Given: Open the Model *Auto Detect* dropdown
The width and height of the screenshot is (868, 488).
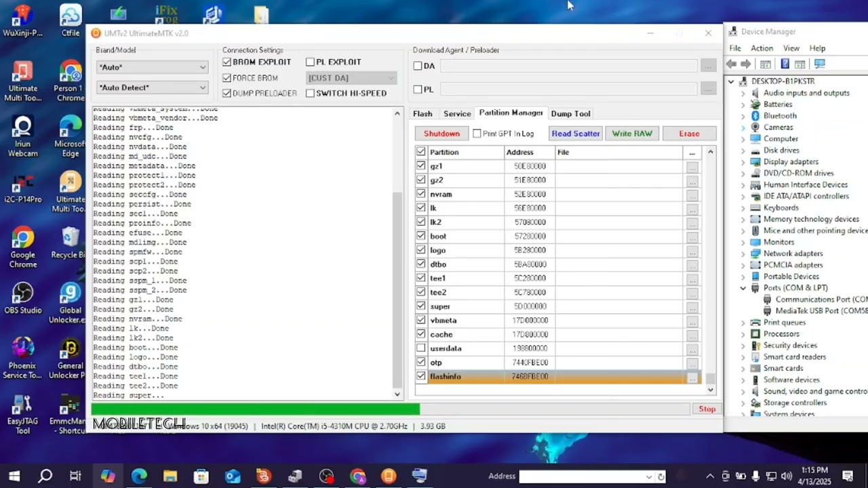Looking at the screenshot, I should click(152, 87).
